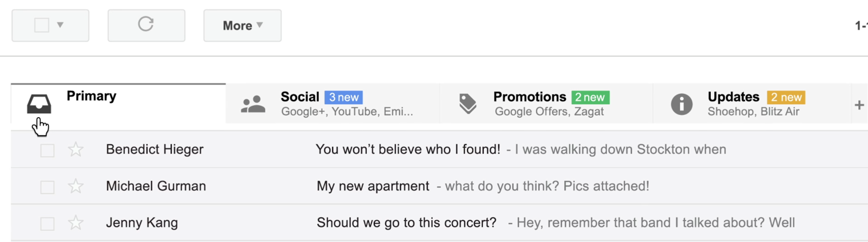Image resolution: width=868 pixels, height=242 pixels.
Task: Expand the select-all dropdown arrow
Action: 60,25
